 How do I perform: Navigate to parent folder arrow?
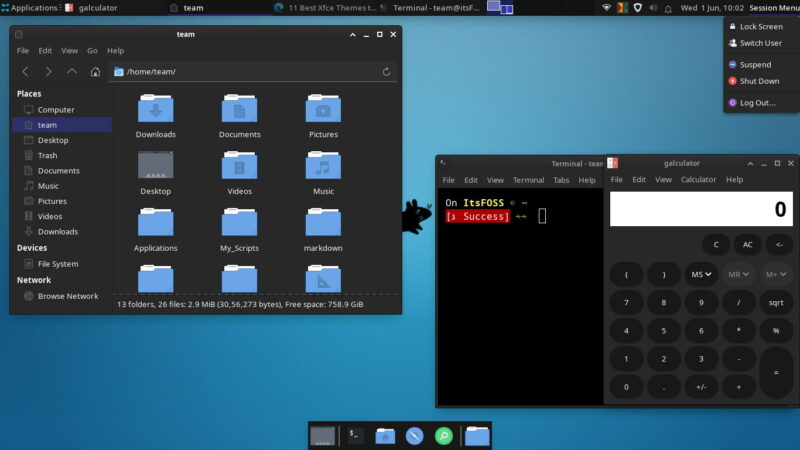pos(72,71)
